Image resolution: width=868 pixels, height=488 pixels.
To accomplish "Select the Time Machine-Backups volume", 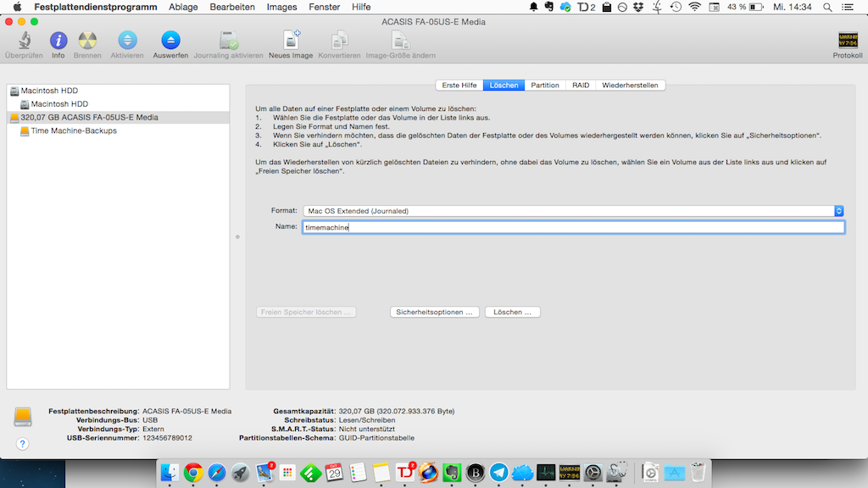I will pyautogui.click(x=74, y=131).
